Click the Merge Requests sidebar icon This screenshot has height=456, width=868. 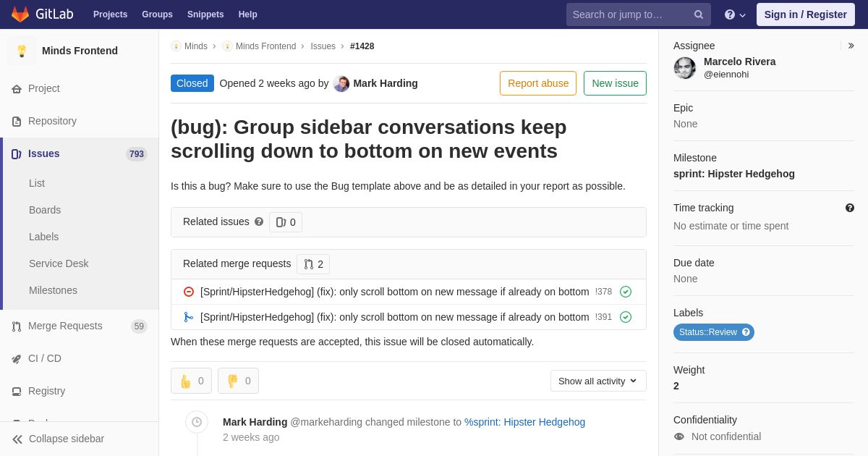(17, 326)
